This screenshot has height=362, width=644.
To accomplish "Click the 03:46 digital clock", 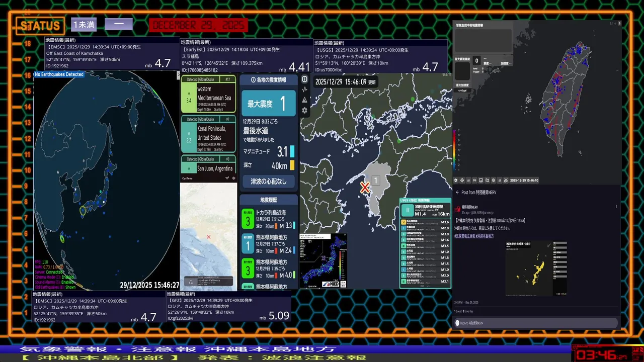I will click(602, 355).
